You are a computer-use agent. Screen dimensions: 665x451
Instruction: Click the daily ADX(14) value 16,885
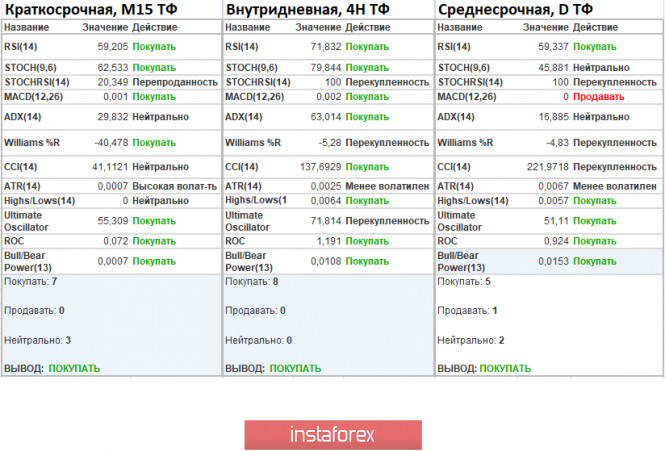553,117
